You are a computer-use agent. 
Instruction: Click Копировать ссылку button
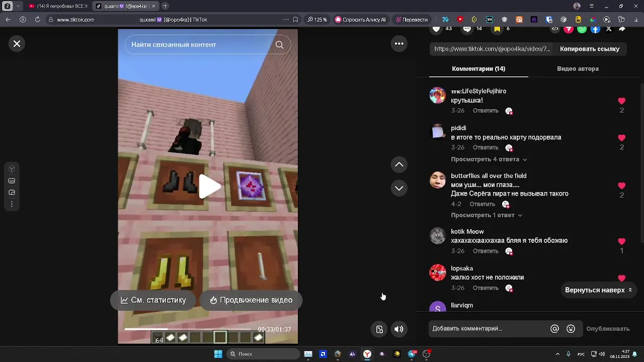coord(590,49)
